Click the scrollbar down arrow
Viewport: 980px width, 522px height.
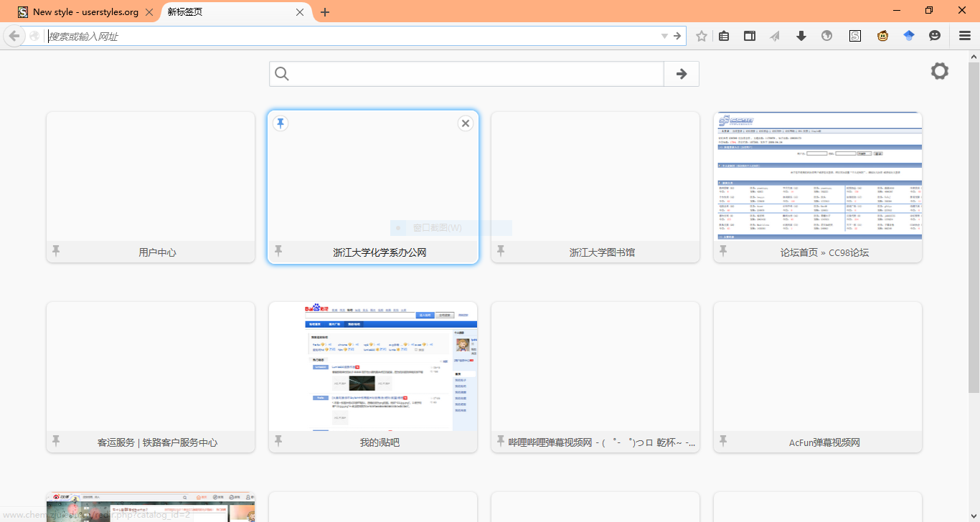click(x=974, y=516)
